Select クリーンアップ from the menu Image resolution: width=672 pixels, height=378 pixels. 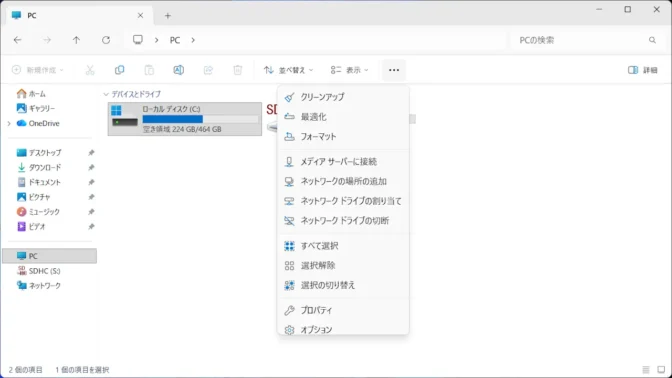343,97
